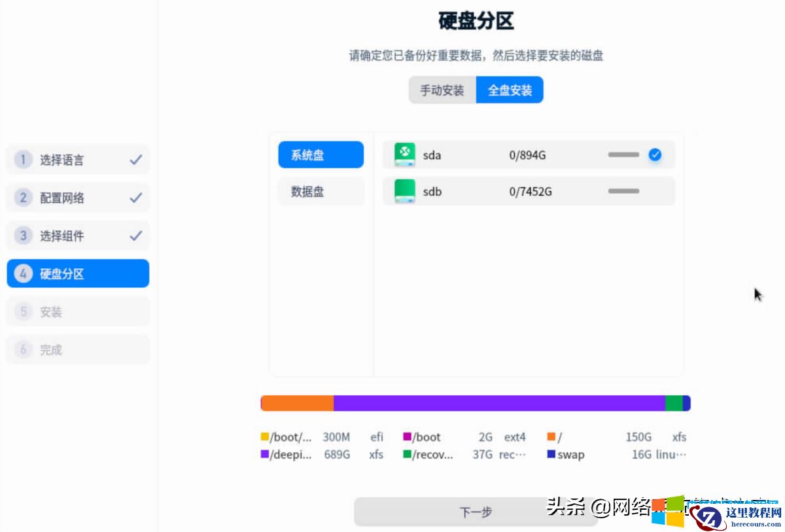Click the step 6 完成 icon
The image size is (785, 532).
(x=23, y=349)
